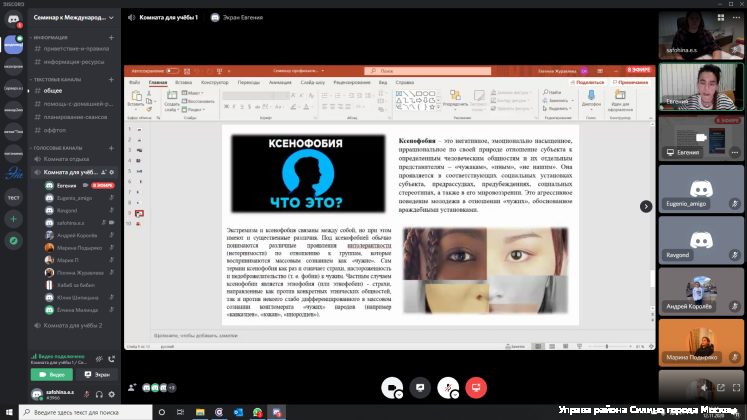Image resolution: width=747 pixels, height=420 pixels.
Task: Select safohina.e.s video tile
Action: point(701,36)
